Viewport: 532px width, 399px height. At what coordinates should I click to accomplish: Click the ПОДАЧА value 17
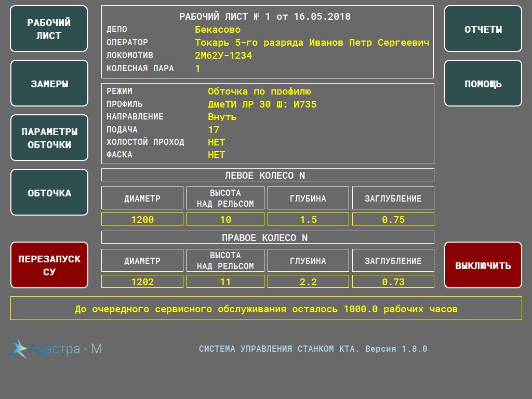point(214,129)
